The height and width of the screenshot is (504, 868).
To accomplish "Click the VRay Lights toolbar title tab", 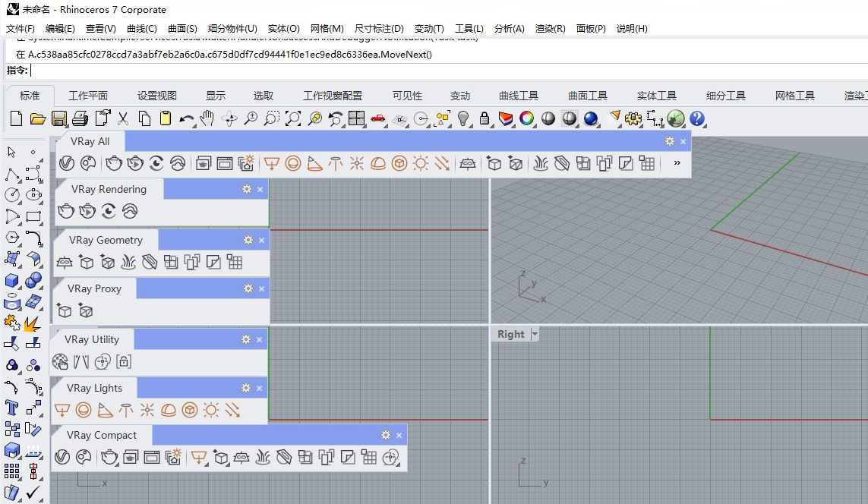I will point(95,389).
